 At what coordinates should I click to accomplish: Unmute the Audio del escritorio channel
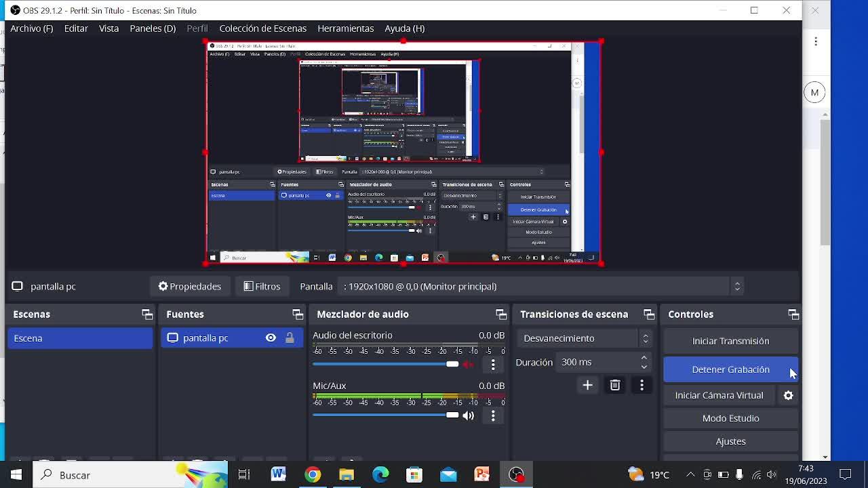468,365
